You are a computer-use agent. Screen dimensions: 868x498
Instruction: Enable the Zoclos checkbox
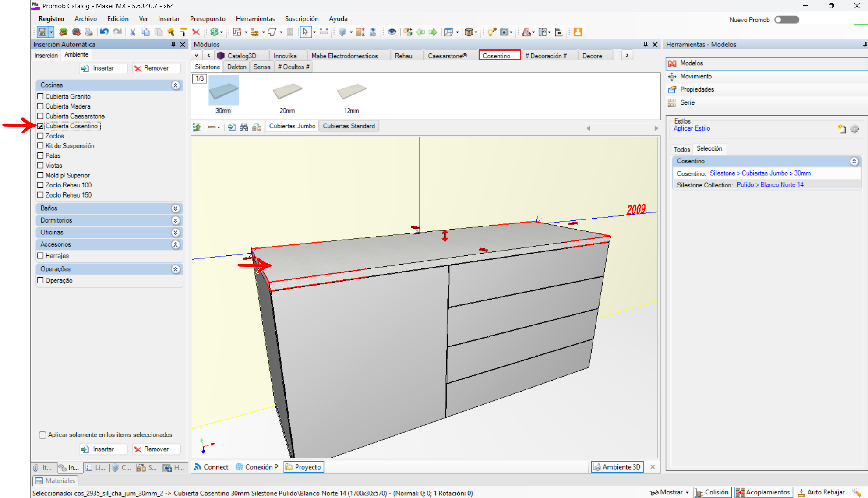[41, 136]
